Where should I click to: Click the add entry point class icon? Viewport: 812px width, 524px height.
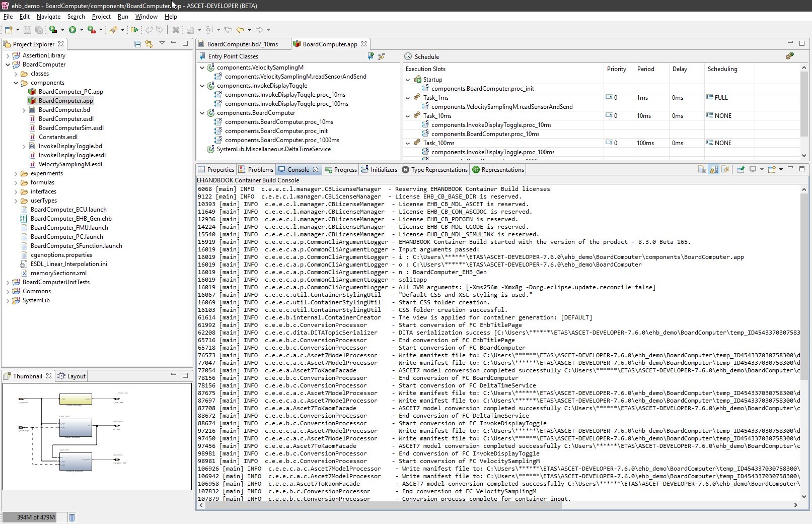(x=371, y=56)
